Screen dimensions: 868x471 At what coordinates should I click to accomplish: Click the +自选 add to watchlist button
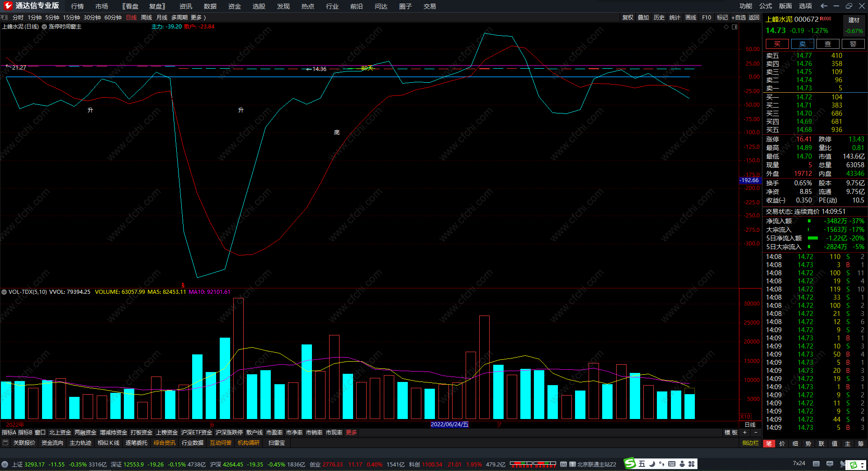[x=738, y=17]
